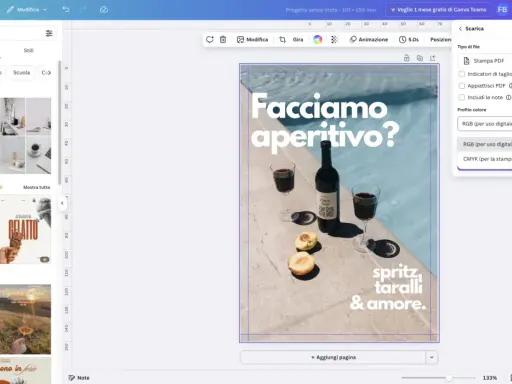Choose the Gelato poster template

tap(25, 230)
